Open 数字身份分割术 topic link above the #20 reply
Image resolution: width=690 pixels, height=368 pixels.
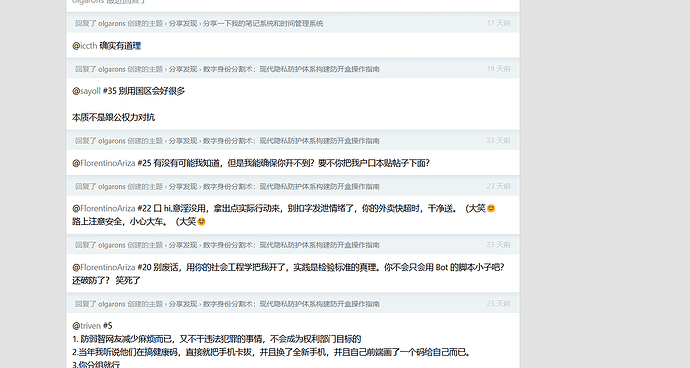tap(291, 245)
